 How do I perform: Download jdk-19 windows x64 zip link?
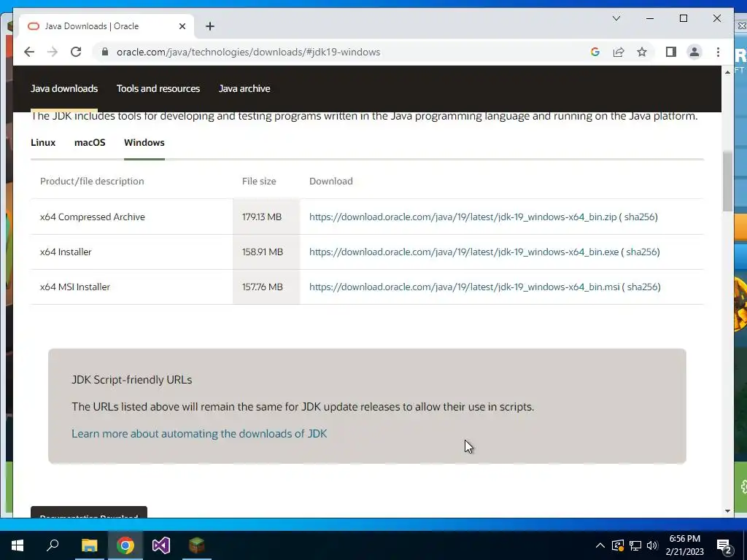(462, 217)
